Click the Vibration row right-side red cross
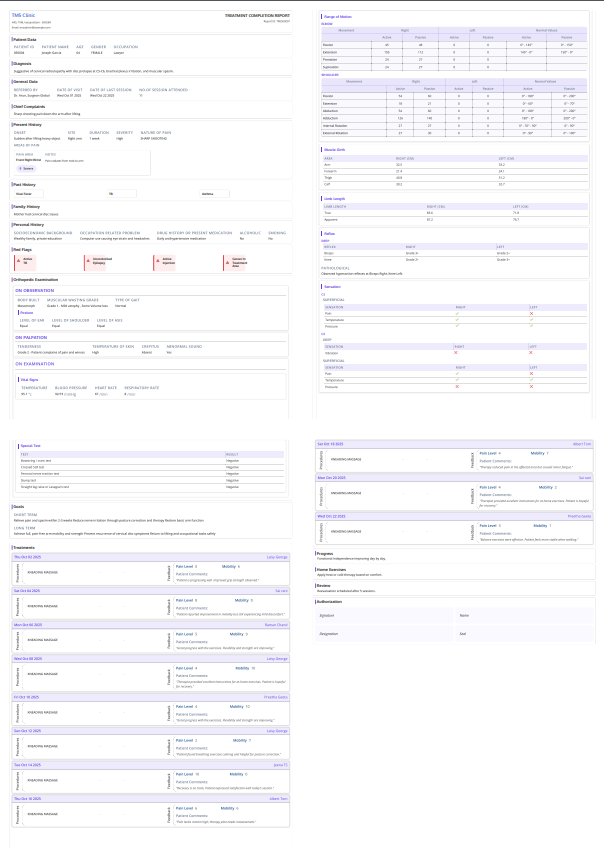This screenshot has width=604, height=856. point(457,353)
